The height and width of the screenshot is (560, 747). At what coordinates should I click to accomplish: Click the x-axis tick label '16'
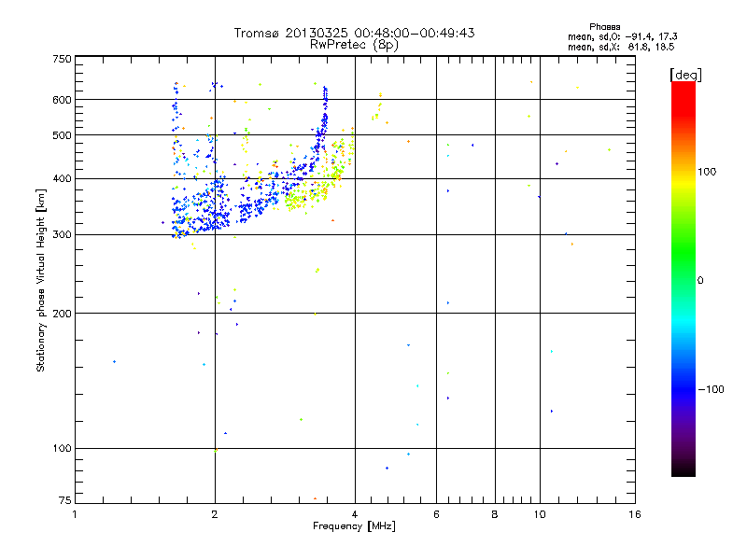click(x=635, y=514)
